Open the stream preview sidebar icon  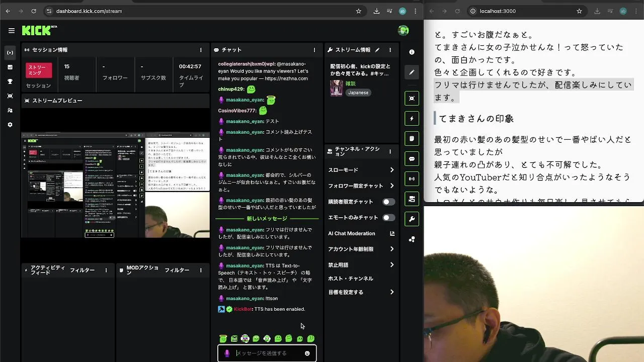tap(10, 96)
